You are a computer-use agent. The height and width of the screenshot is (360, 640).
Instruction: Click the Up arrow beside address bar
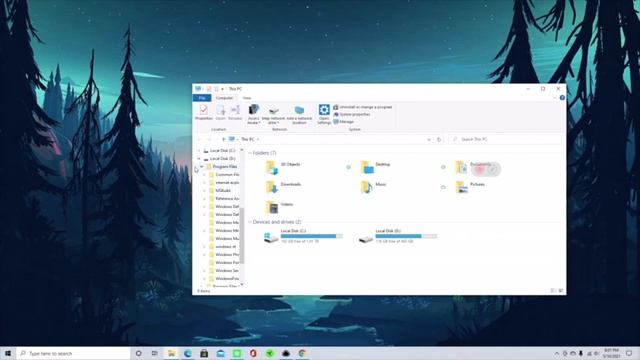click(223, 139)
